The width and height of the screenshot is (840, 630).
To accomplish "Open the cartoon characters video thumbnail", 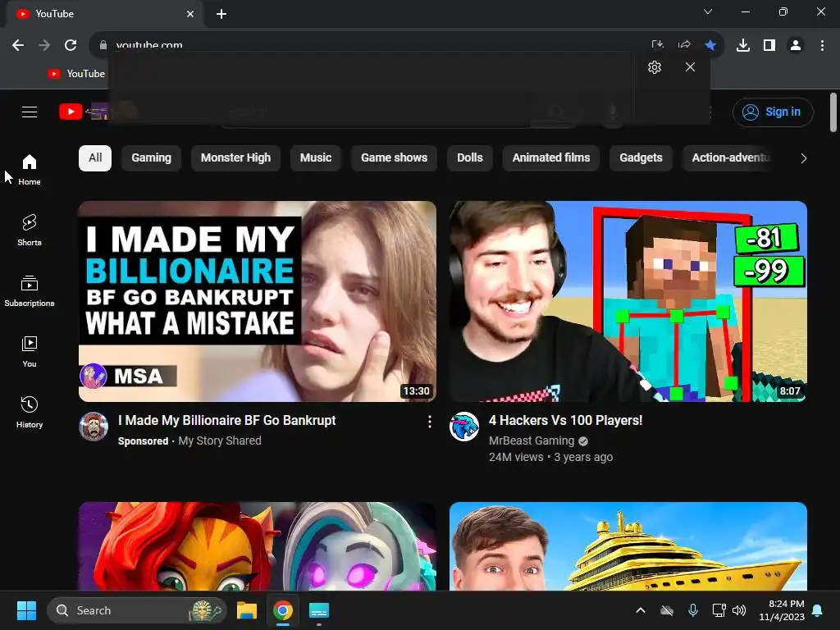I will 257,546.
